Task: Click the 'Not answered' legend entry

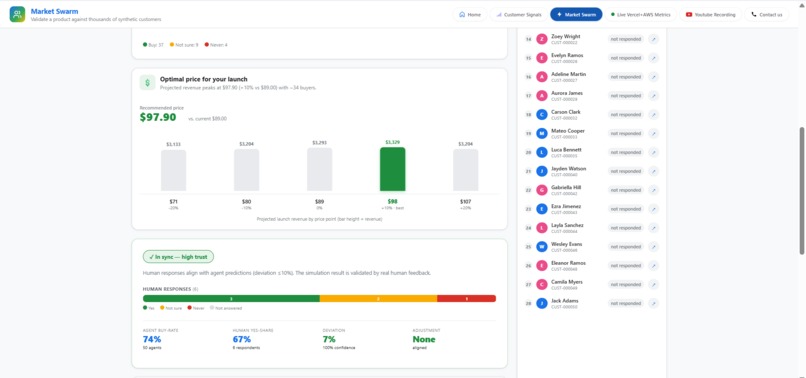Action: [226, 308]
